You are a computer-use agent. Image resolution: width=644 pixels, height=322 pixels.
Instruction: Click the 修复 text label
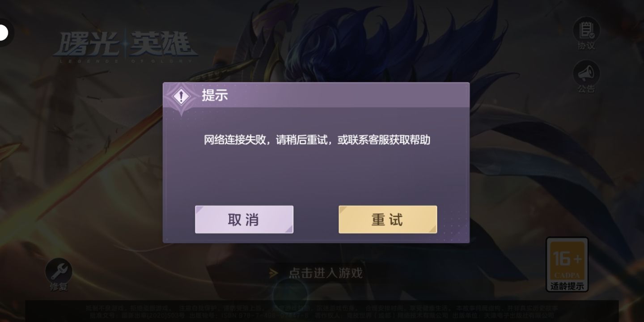point(59,287)
